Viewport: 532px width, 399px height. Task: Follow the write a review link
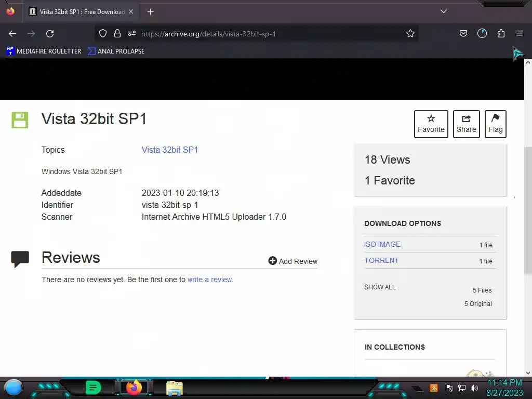point(210,280)
